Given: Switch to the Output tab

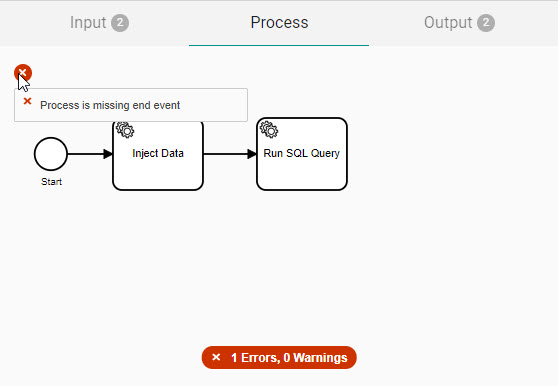Looking at the screenshot, I should pos(459,23).
